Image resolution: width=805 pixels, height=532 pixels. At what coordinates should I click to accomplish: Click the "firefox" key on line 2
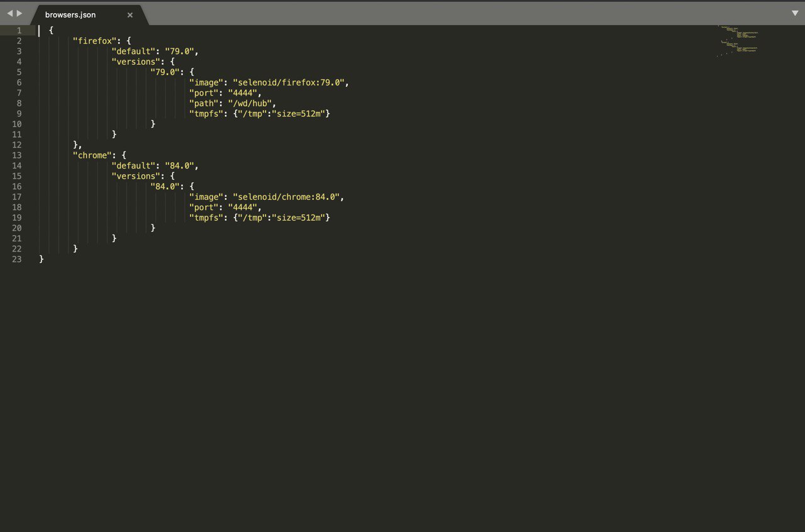click(x=94, y=41)
